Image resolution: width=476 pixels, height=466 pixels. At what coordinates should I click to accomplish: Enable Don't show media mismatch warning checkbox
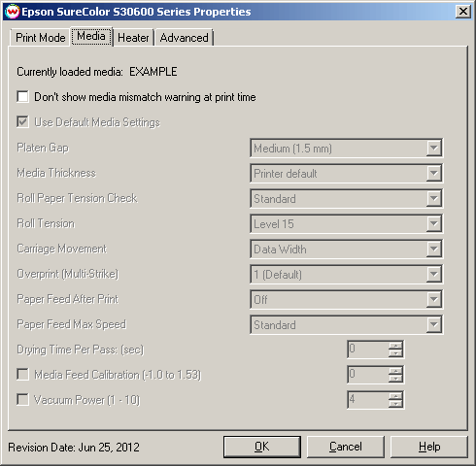click(22, 97)
